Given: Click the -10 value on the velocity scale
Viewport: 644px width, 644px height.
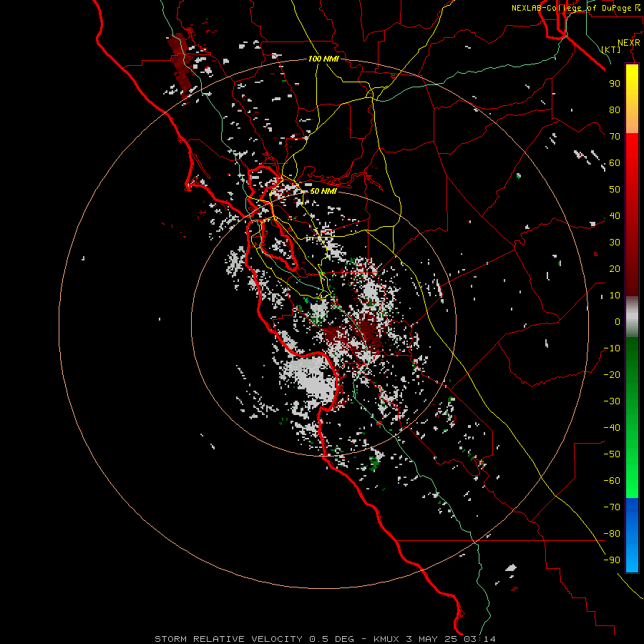Looking at the screenshot, I should (612, 348).
